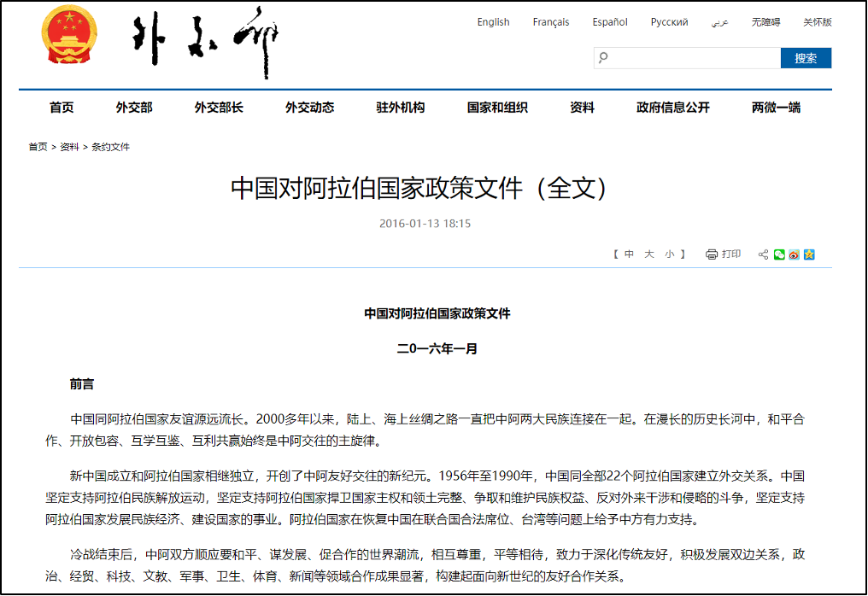
Task: Open the 外交部长 navigation menu
Action: tap(219, 108)
